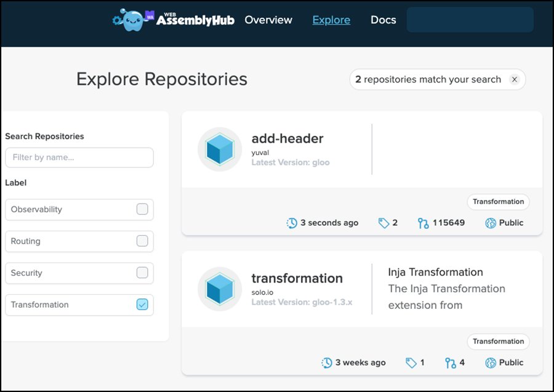The image size is (554, 392).
Task: Uncheck the Transformation label filter
Action: (x=142, y=305)
